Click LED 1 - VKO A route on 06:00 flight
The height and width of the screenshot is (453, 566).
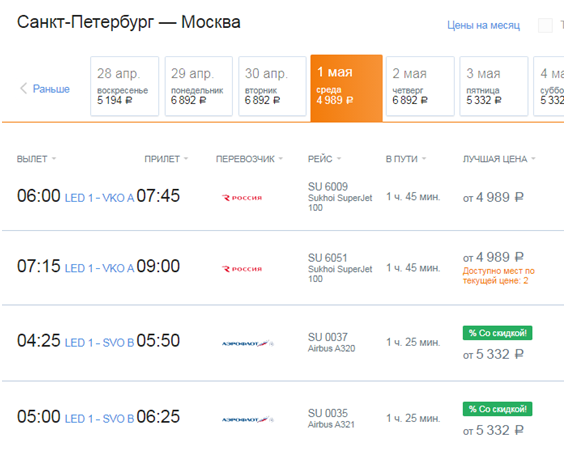99,198
